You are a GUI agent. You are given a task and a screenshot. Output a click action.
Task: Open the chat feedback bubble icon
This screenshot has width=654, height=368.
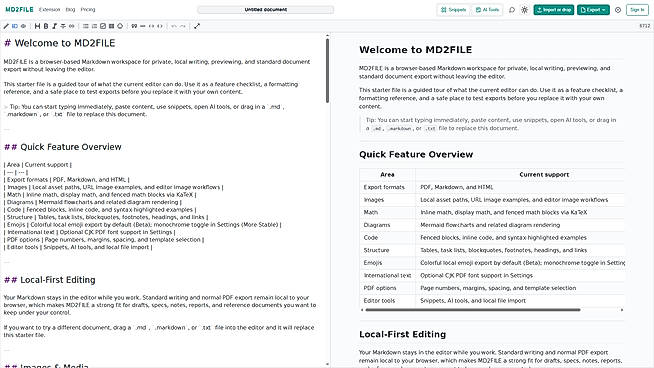[x=512, y=10]
